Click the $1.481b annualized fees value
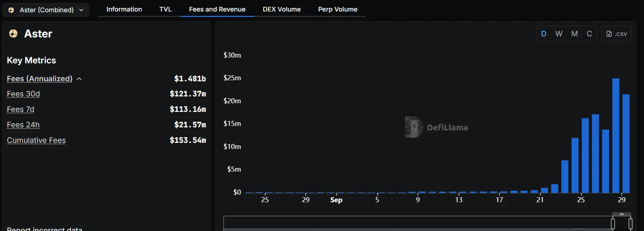Screen dimensions: 644x231 pos(190,79)
